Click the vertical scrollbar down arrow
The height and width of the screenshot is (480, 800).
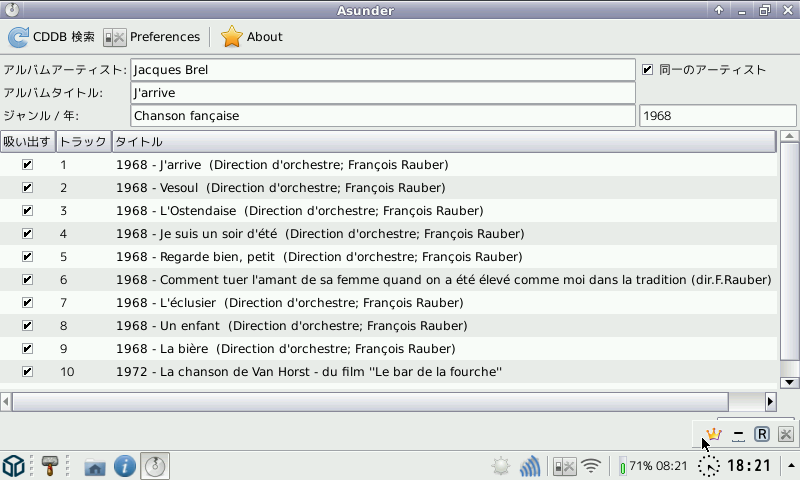789,382
